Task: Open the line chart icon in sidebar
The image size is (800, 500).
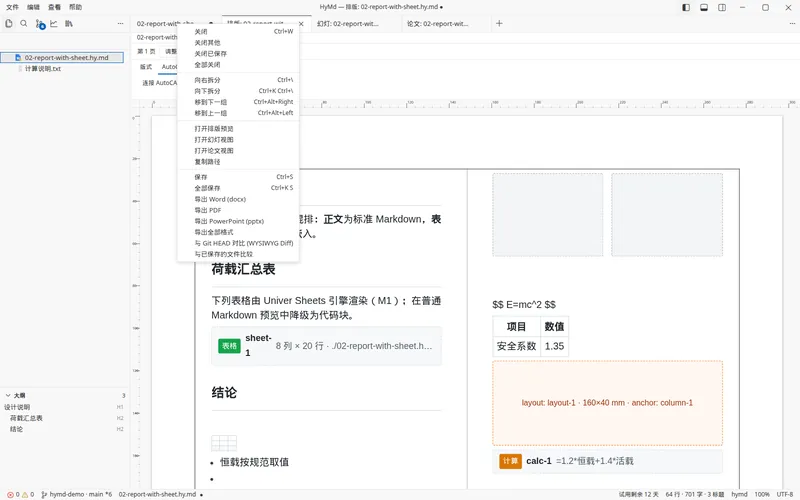Action: click(x=54, y=23)
